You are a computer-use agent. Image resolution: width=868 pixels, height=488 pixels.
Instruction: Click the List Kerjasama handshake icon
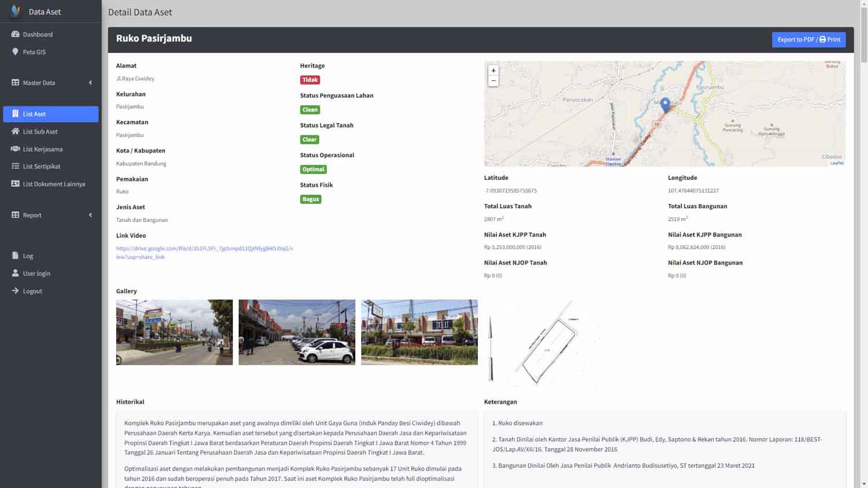(x=15, y=149)
